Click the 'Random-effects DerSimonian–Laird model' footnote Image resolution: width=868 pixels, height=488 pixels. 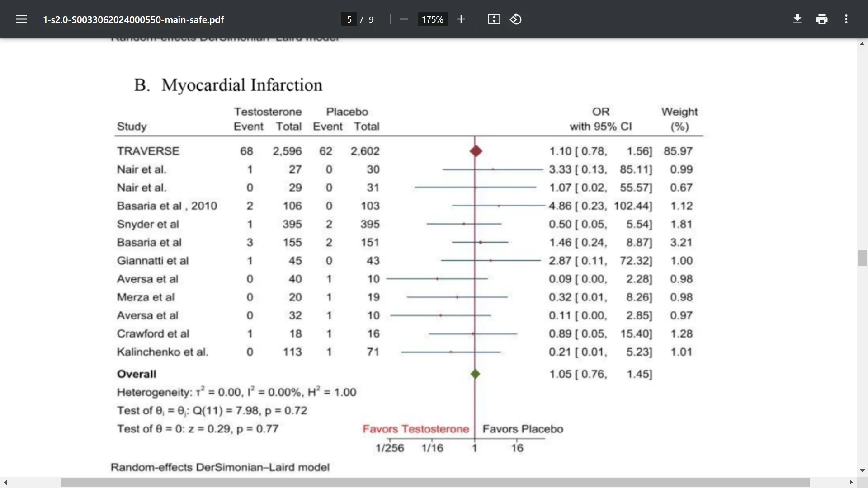pyautogui.click(x=220, y=467)
